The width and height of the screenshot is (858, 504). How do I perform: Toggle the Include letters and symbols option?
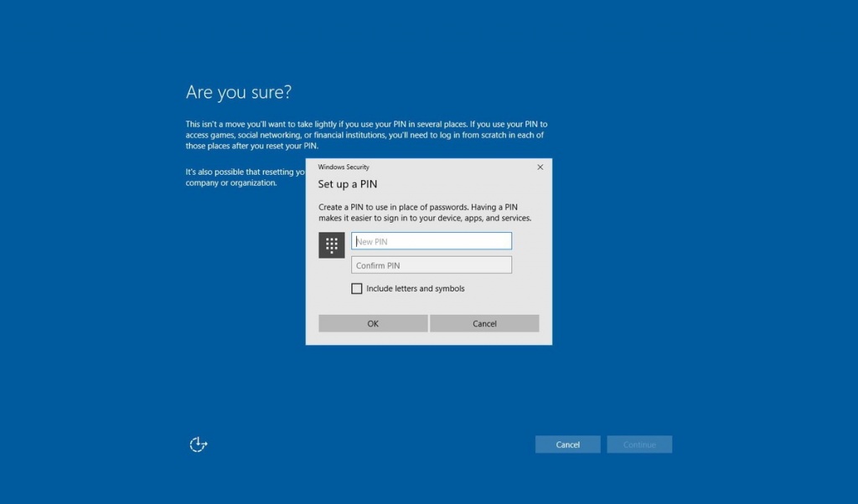tap(357, 288)
